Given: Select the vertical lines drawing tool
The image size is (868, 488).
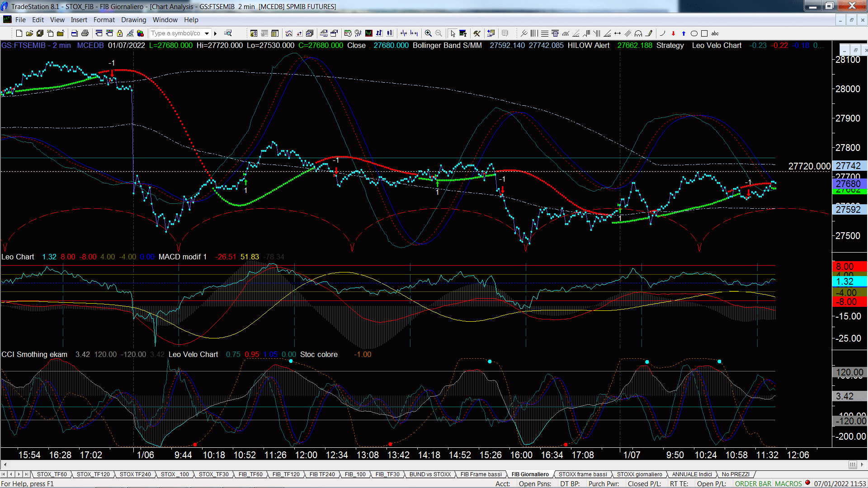Looking at the screenshot, I should coord(534,33).
